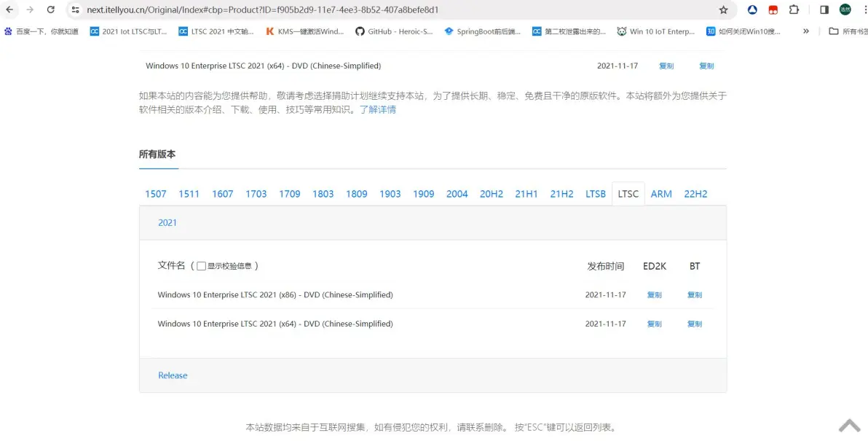This screenshot has width=868, height=441.
Task: Copy BT link for x86 LTSC 2021
Action: 695,294
